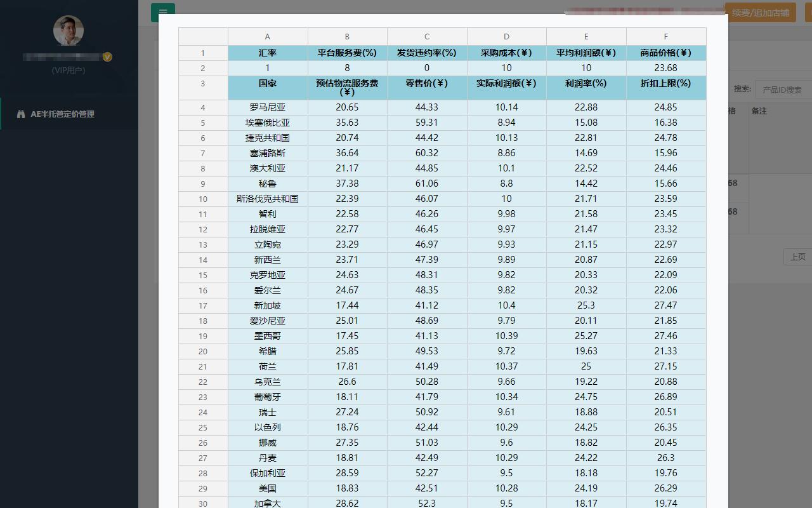
Task: Open the green hamburger menu icon
Action: coord(163,12)
